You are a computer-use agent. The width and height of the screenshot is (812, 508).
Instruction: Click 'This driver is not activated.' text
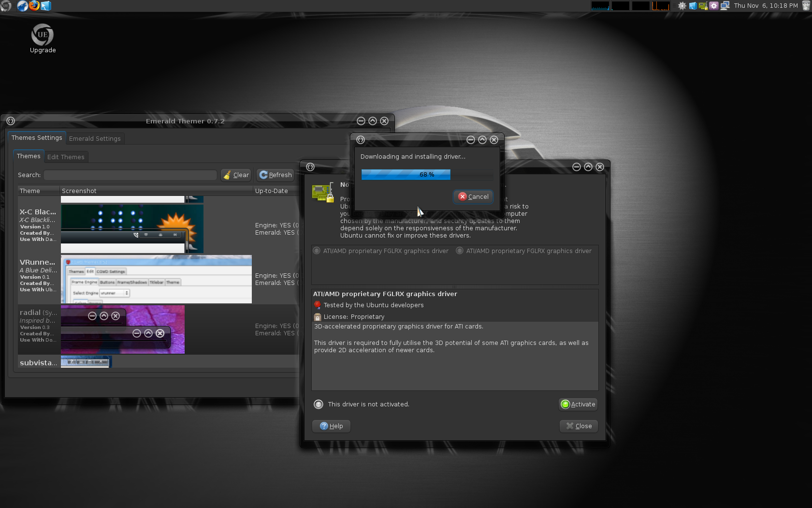point(368,404)
